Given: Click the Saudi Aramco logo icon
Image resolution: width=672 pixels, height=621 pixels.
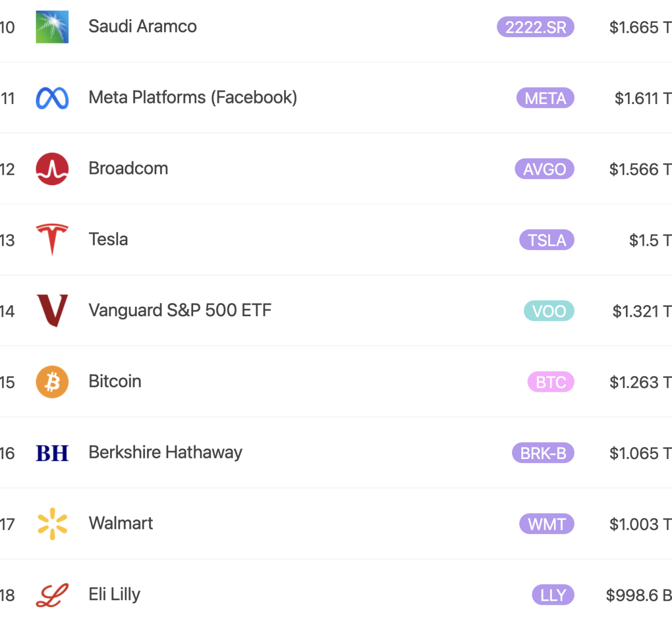Looking at the screenshot, I should coord(52,27).
